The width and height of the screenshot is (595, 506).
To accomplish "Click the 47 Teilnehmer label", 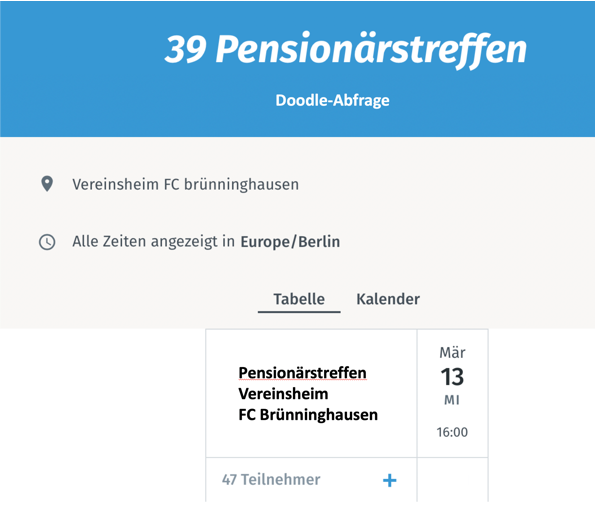I will (271, 480).
